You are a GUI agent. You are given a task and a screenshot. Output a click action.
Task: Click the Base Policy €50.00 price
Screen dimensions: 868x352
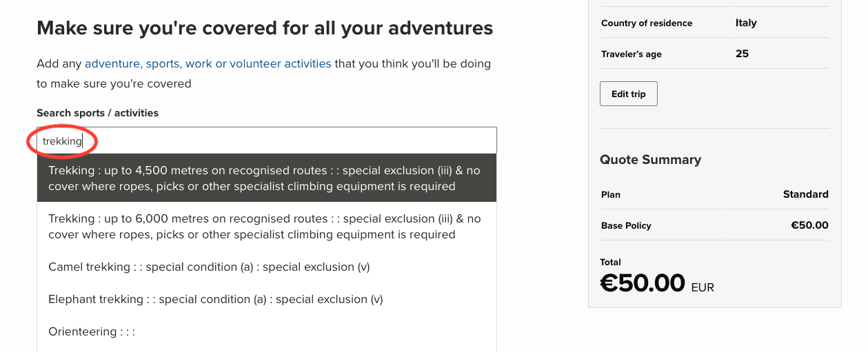(809, 225)
